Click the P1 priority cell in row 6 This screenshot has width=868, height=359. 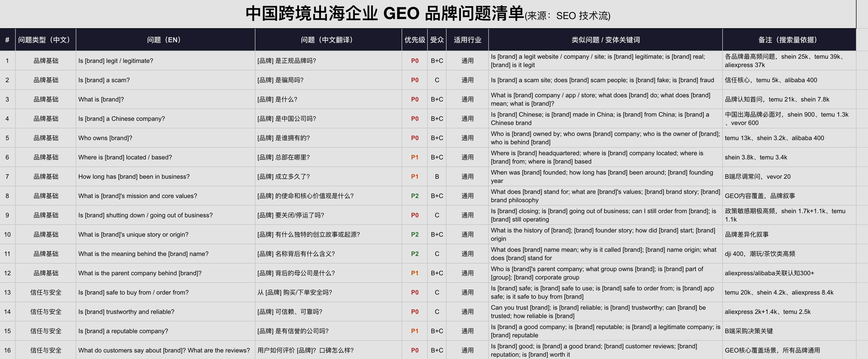[414, 157]
